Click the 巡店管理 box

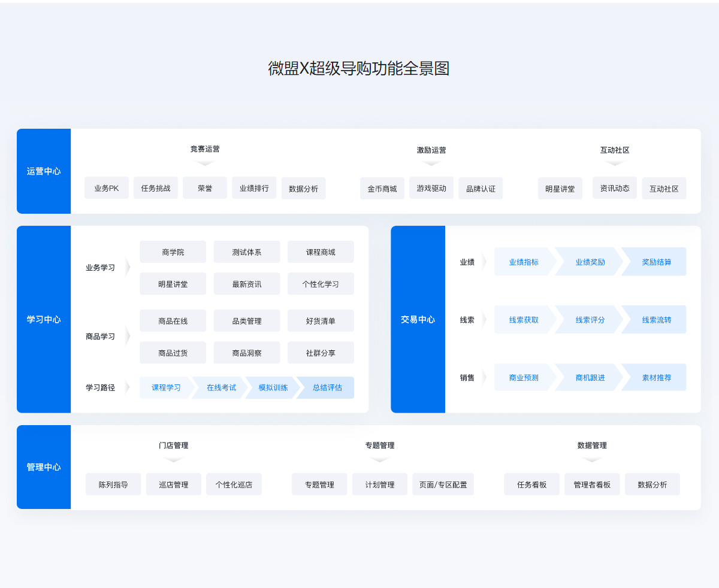(174, 484)
